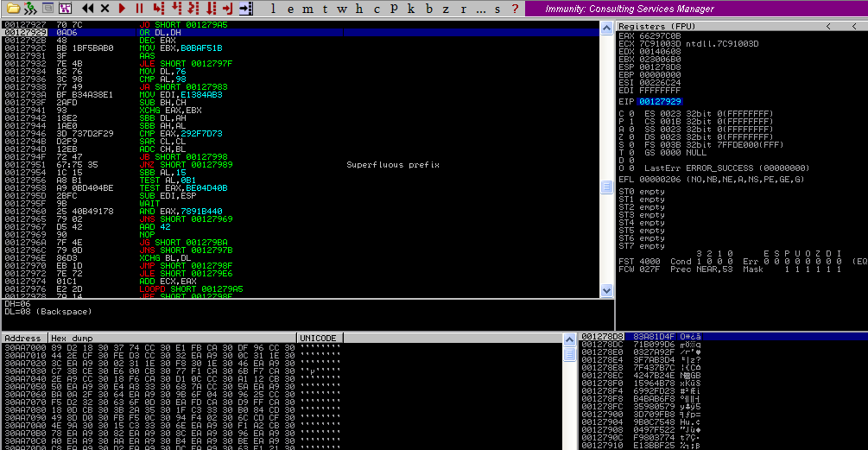Click scroll-up arrow of disassembly pane
The width and height of the screenshot is (868, 450).
[606, 27]
